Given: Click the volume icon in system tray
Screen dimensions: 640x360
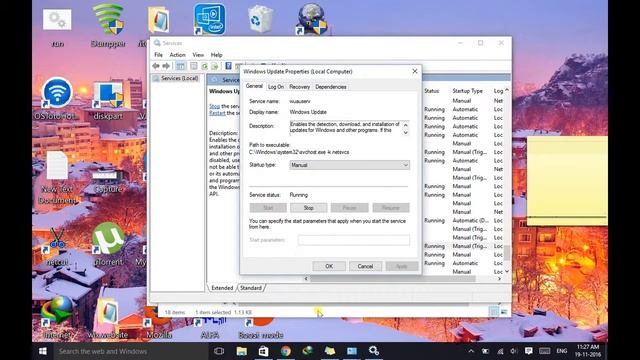Looking at the screenshot, I should pos(514,351).
